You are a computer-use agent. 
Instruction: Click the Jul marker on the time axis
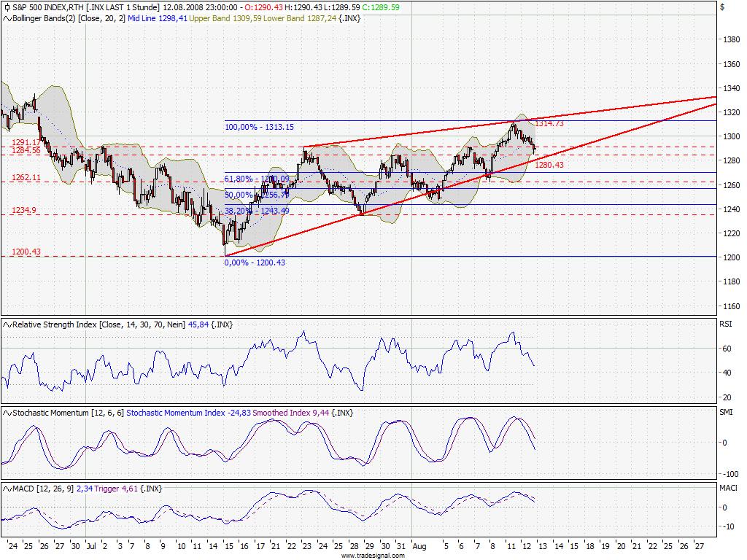coord(90,545)
